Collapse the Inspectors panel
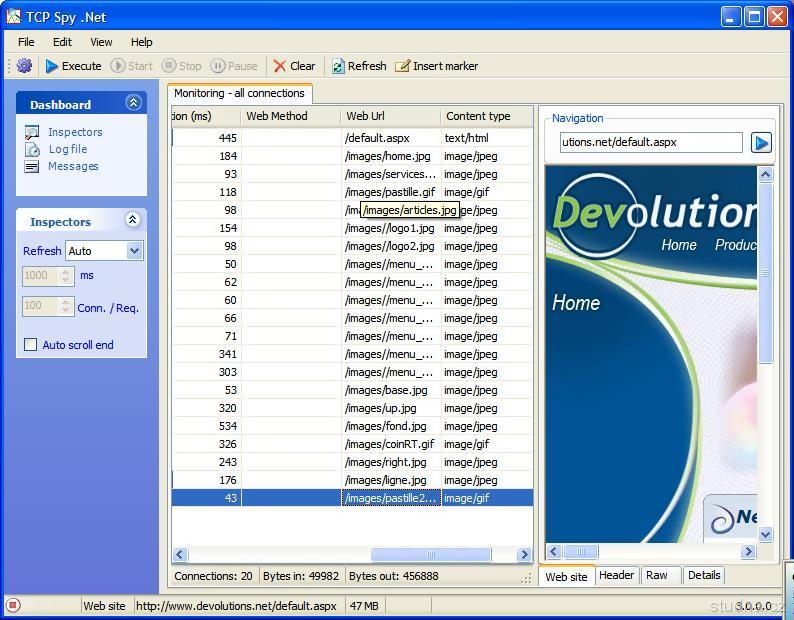Image resolution: width=794 pixels, height=620 pixels. (x=133, y=221)
